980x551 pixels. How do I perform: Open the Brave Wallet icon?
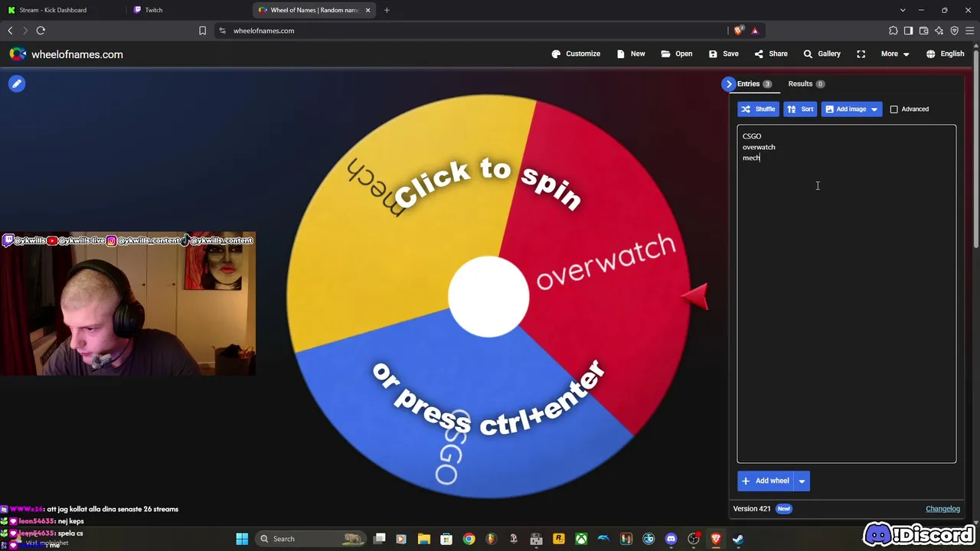[924, 31]
